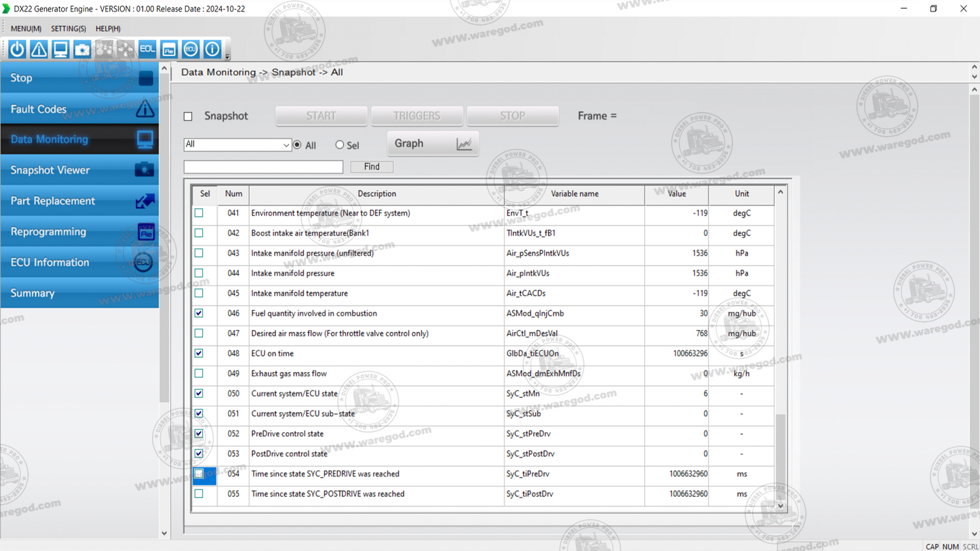Select the Reprogramming 'Re' toolbar icon
This screenshot has height=551, width=980.
click(169, 49)
